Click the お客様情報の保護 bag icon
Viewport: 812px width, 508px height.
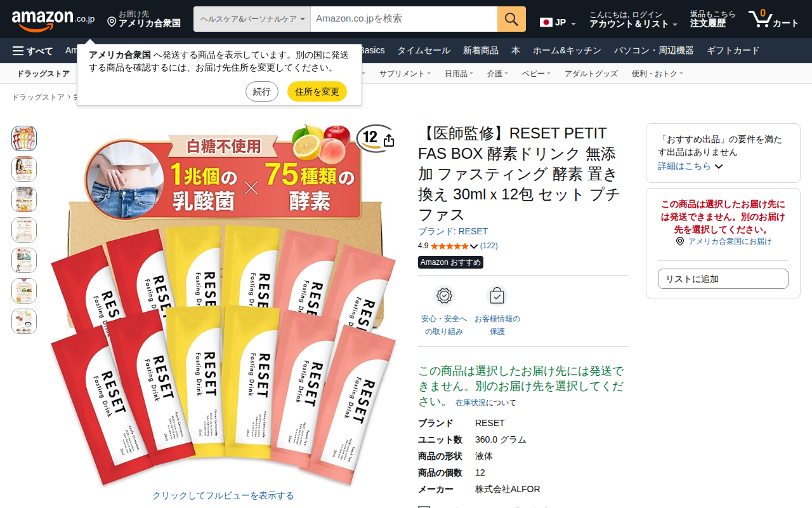(497, 296)
